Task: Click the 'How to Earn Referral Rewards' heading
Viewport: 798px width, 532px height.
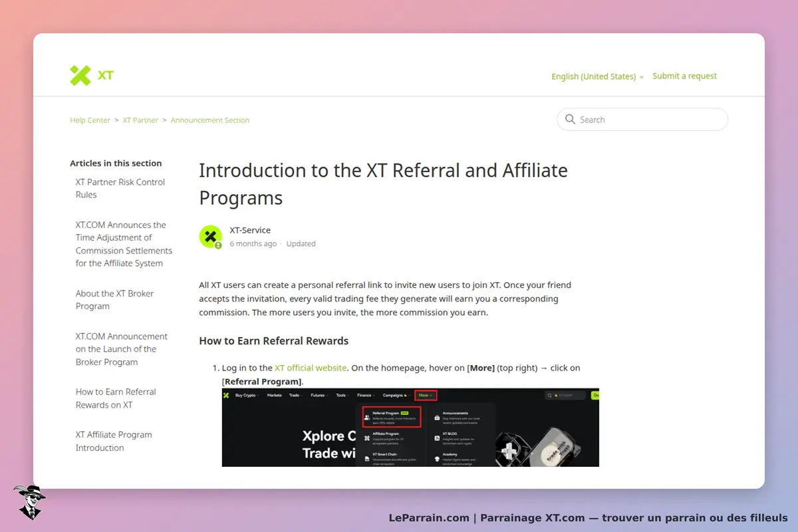Action: click(x=274, y=340)
